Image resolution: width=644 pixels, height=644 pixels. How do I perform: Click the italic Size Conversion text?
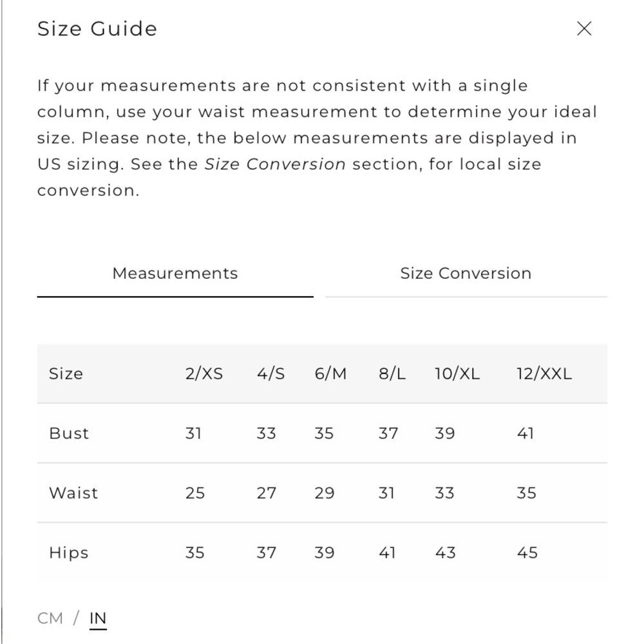tap(275, 164)
